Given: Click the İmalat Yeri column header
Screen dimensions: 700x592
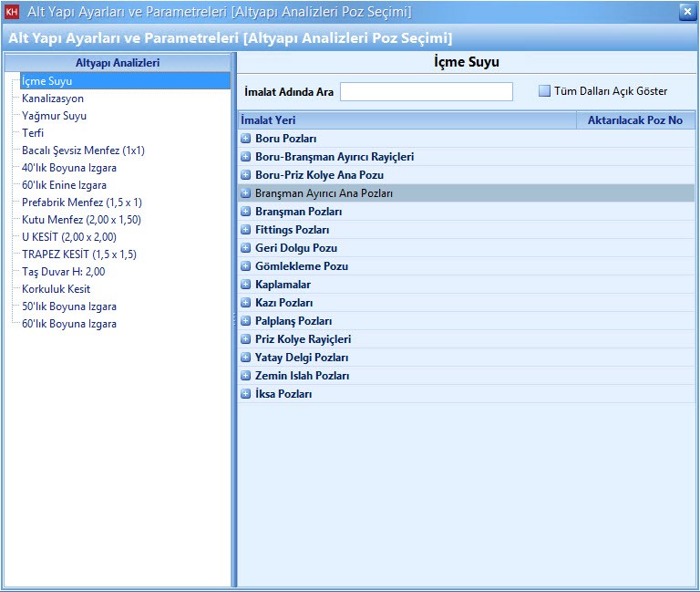Looking at the screenshot, I should 407,120.
